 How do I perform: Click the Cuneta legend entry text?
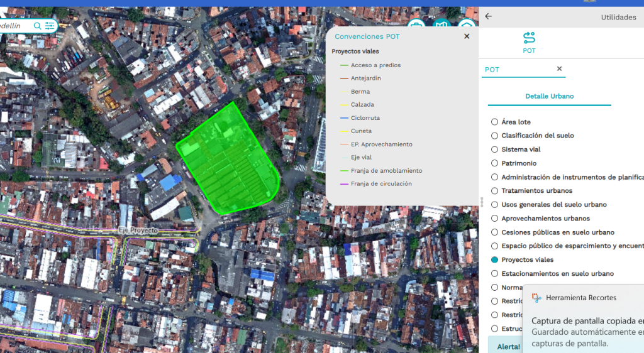(x=361, y=131)
